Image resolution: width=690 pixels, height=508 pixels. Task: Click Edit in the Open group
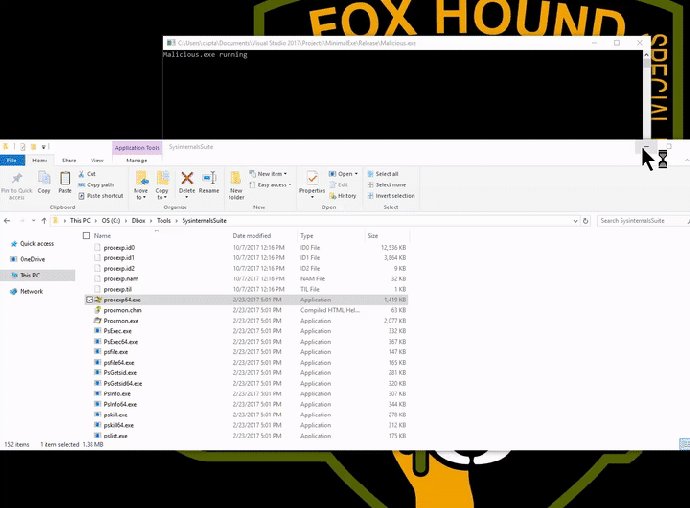pos(338,185)
